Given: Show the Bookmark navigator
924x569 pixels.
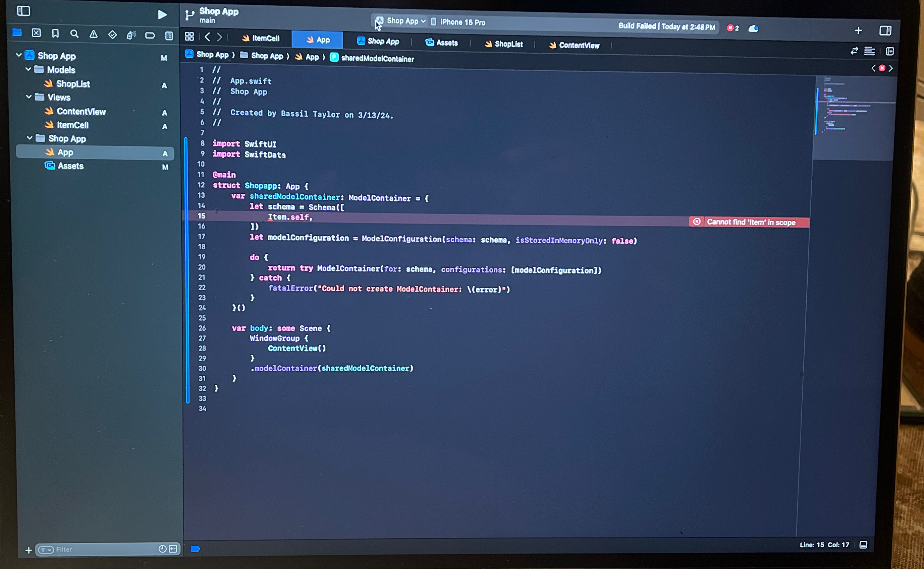Looking at the screenshot, I should click(55, 34).
